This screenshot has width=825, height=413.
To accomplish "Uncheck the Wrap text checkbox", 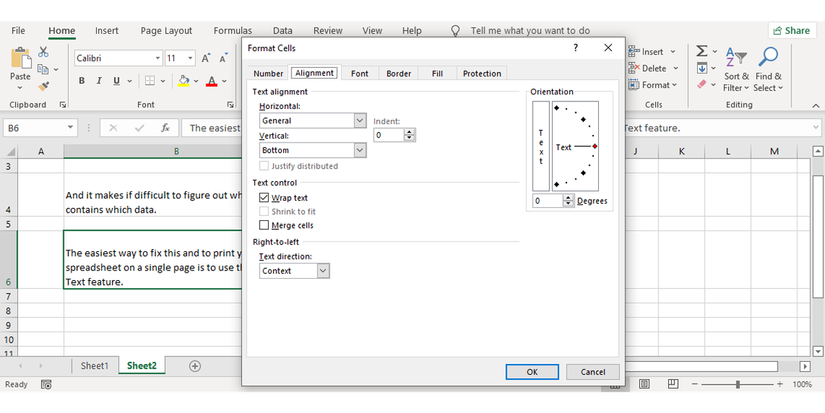I will (x=264, y=198).
